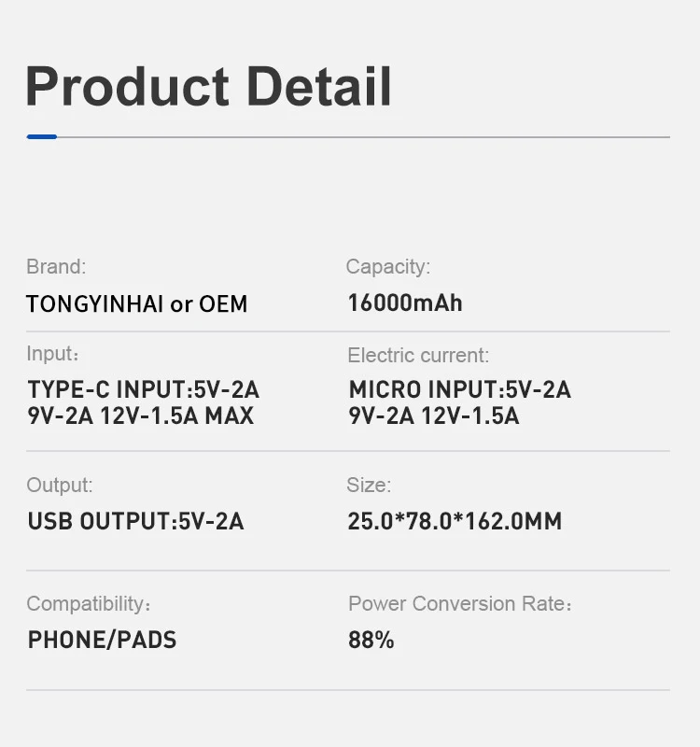
Task: Click the Compatibility label
Action: [x=88, y=604]
